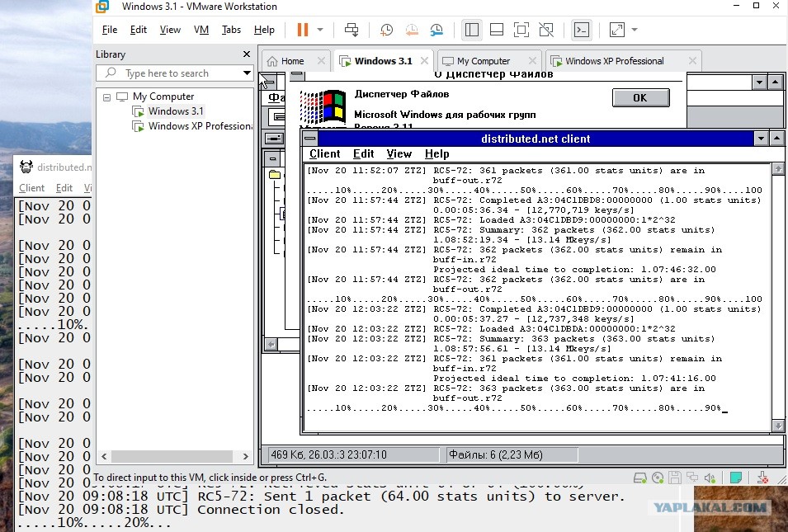Screen dimensions: 788x532
Task: Open VMware Help menu
Action: (264, 30)
